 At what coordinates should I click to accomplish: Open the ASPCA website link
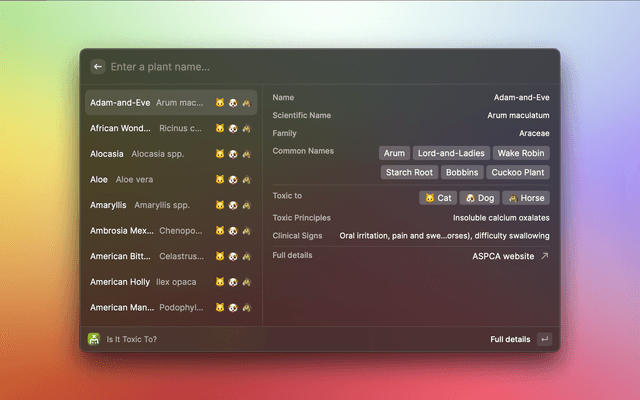[503, 256]
